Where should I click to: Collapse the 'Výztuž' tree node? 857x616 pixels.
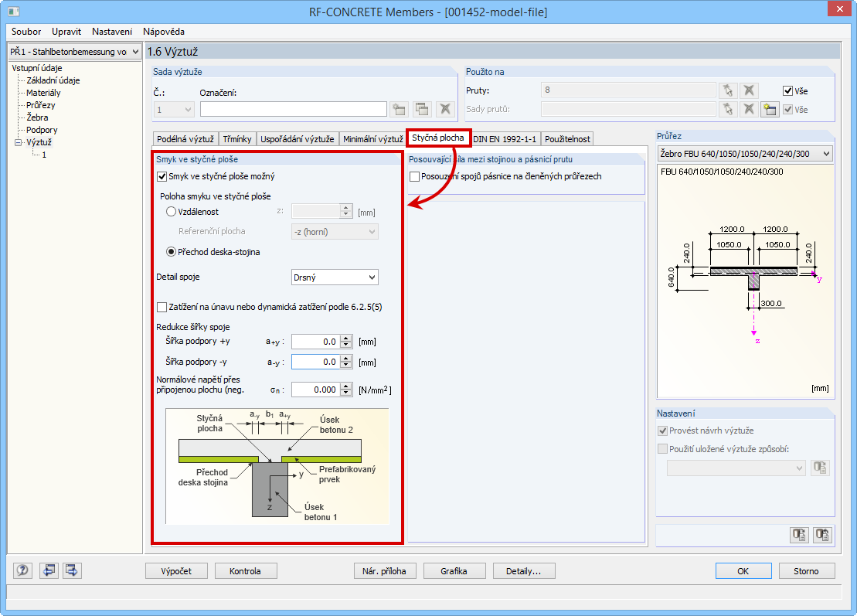18,143
